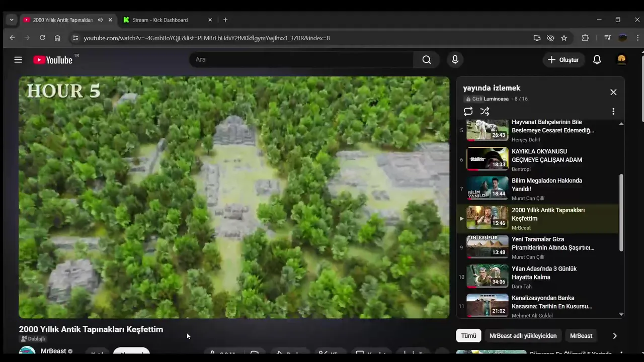Click the crossed-out eye icon in address bar
This screenshot has height=362, width=644.
[x=550, y=38]
